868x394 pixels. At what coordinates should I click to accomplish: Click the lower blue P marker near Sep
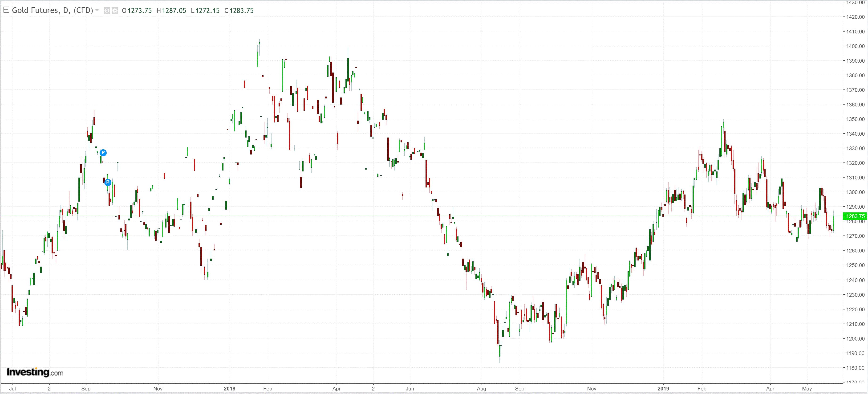coord(107,182)
